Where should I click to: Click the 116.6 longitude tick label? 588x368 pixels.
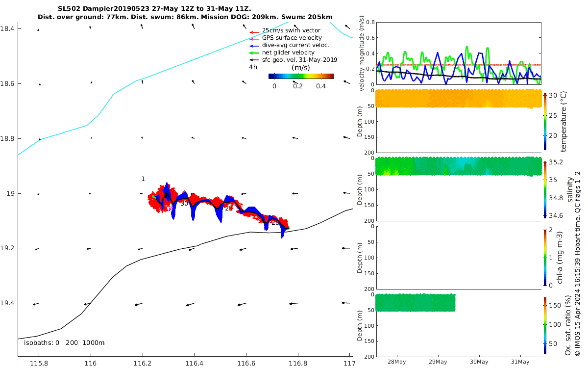coord(246,364)
